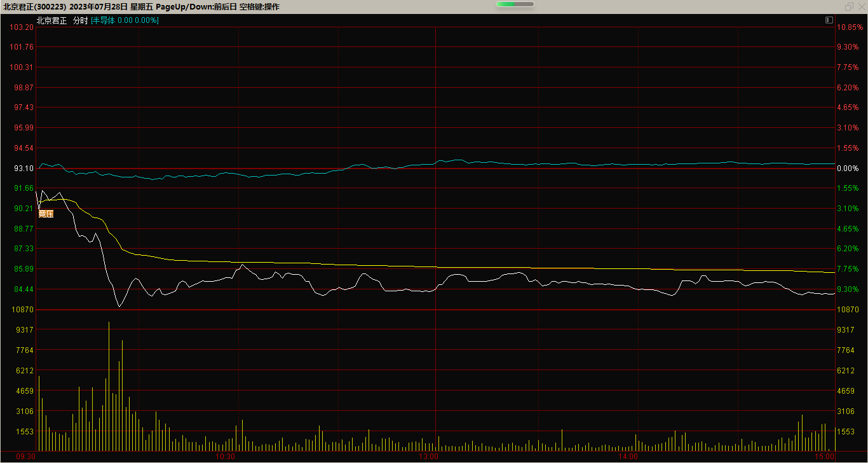The height and width of the screenshot is (463, 868).
Task: Click the 100.31 price axis label
Action: point(22,67)
